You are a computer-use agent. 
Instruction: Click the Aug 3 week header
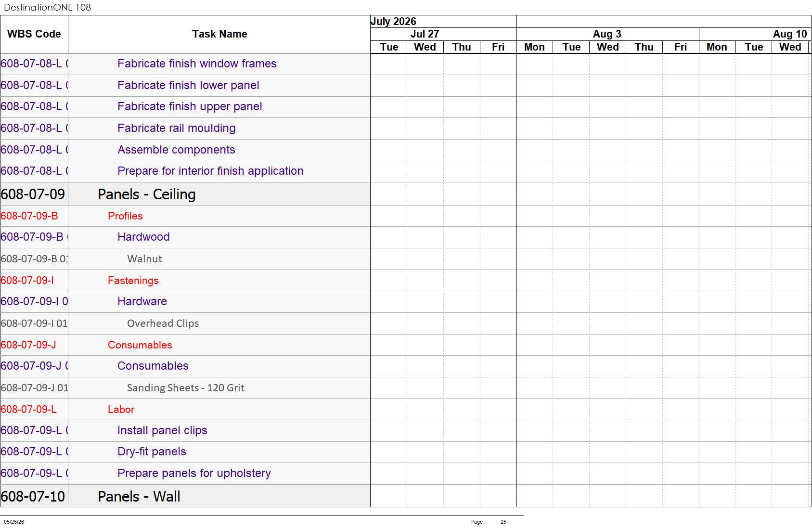[607, 34]
